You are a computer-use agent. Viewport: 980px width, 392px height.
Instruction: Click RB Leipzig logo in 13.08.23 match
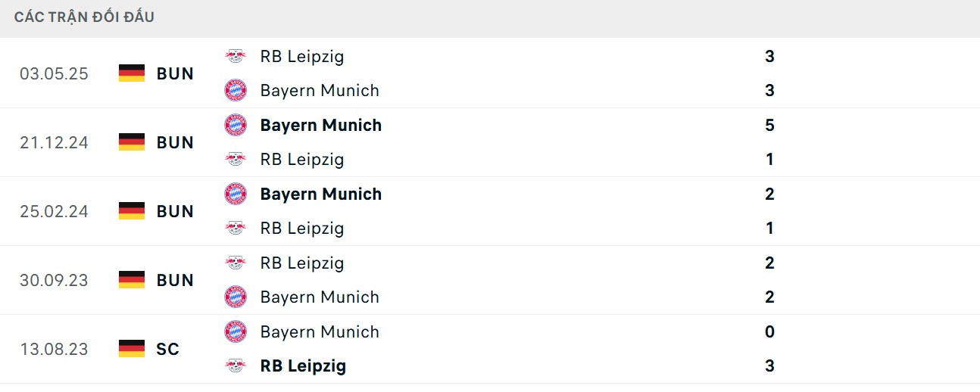point(236,366)
